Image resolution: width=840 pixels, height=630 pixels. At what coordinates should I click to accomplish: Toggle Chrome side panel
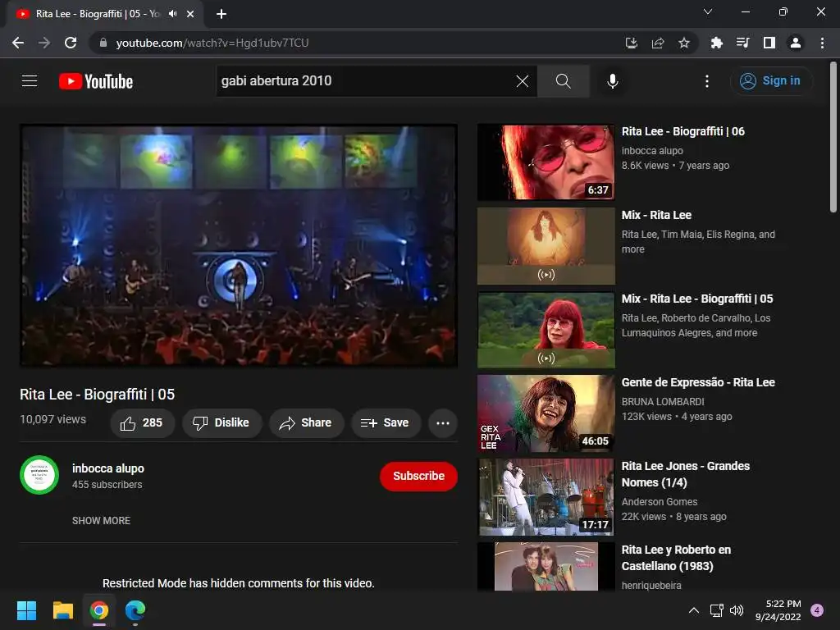pyautogui.click(x=769, y=43)
